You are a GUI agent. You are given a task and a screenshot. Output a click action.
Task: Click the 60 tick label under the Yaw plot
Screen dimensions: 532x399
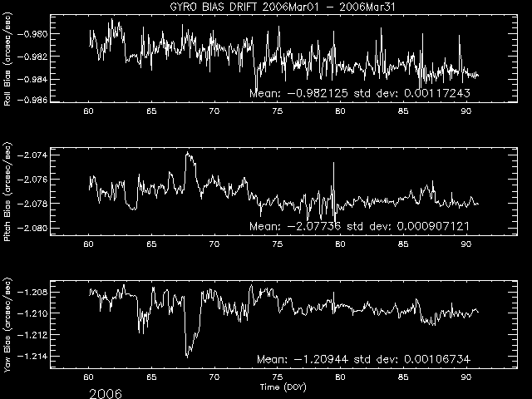coord(90,377)
